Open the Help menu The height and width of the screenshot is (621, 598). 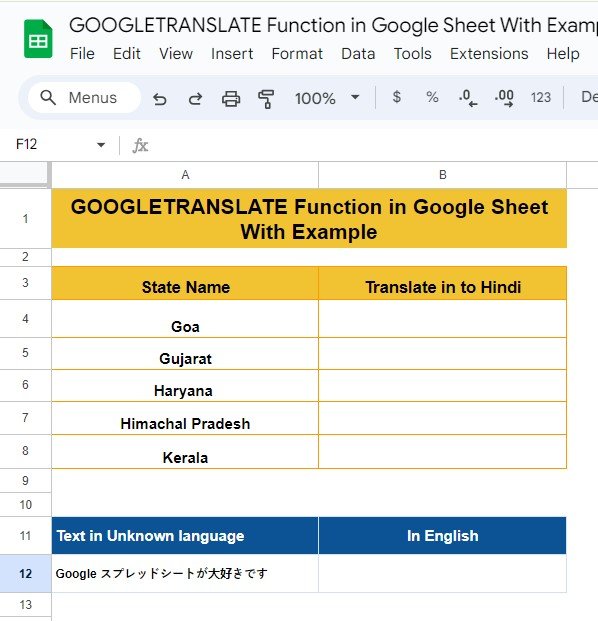(563, 53)
